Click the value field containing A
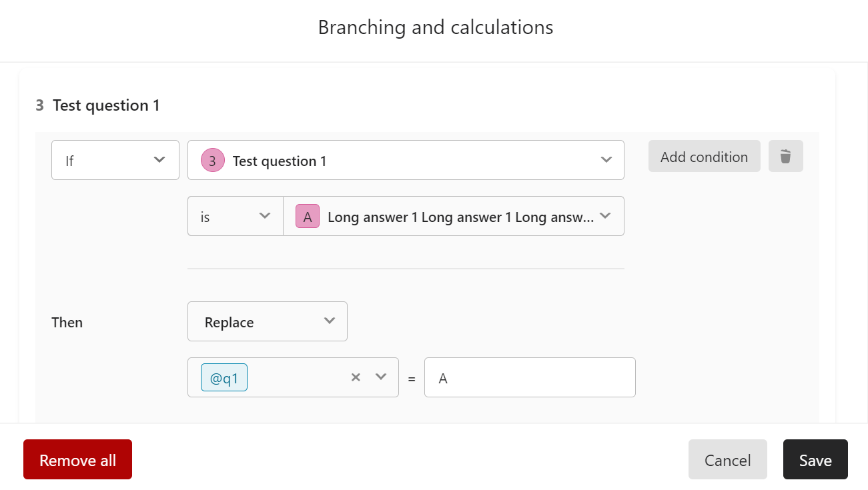The image size is (868, 490). pyautogui.click(x=530, y=377)
